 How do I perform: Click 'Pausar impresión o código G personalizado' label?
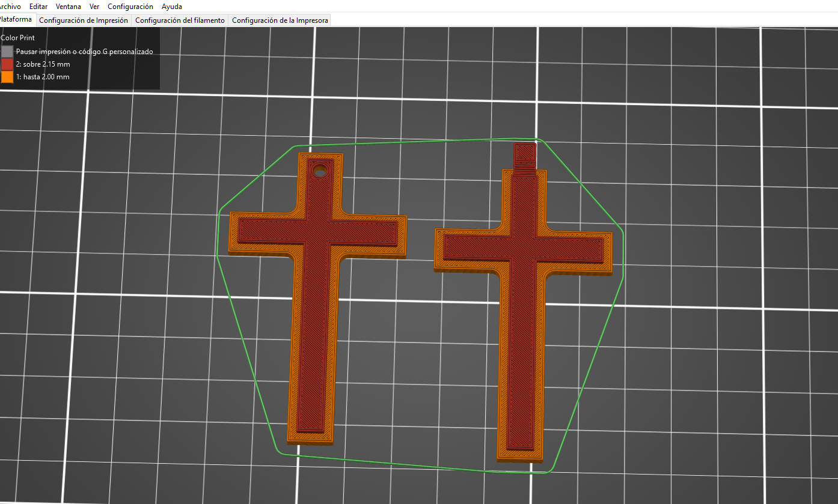click(x=85, y=52)
